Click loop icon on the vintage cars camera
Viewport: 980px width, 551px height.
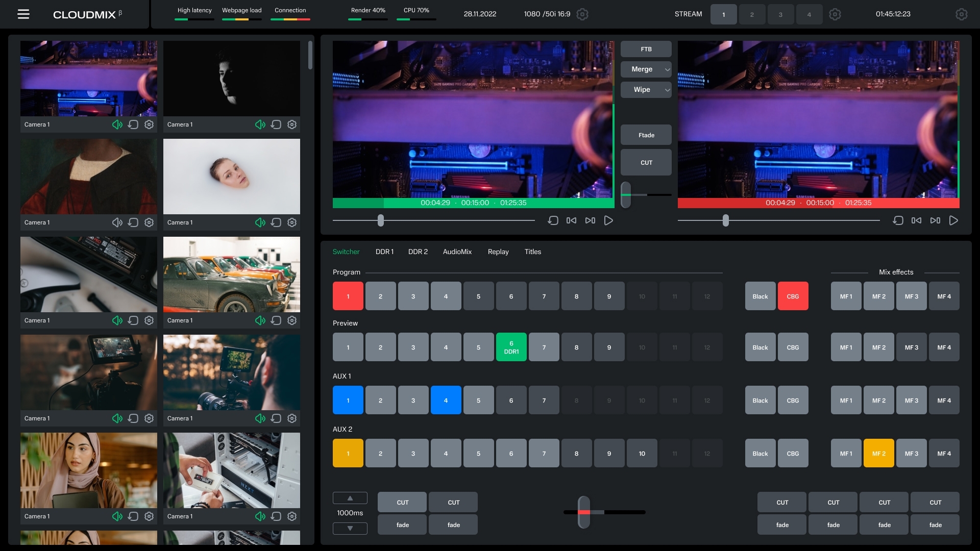point(276,320)
